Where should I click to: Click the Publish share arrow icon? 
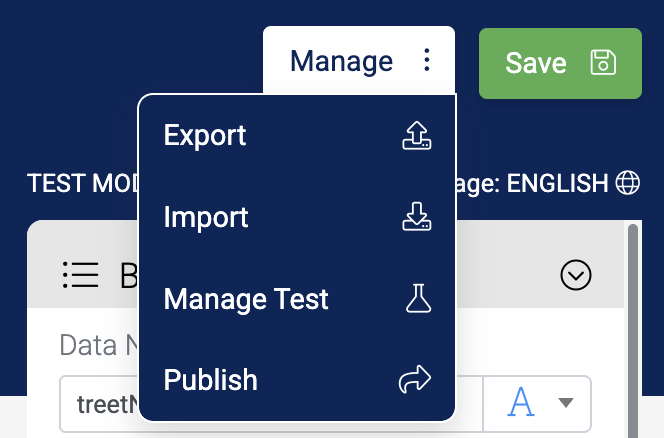tap(415, 379)
